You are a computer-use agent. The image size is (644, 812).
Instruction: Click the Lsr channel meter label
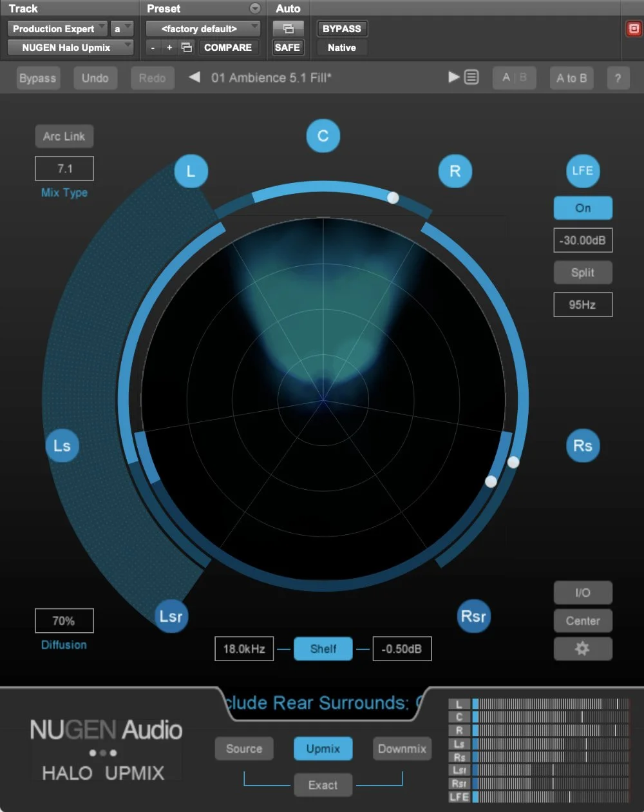(x=459, y=770)
